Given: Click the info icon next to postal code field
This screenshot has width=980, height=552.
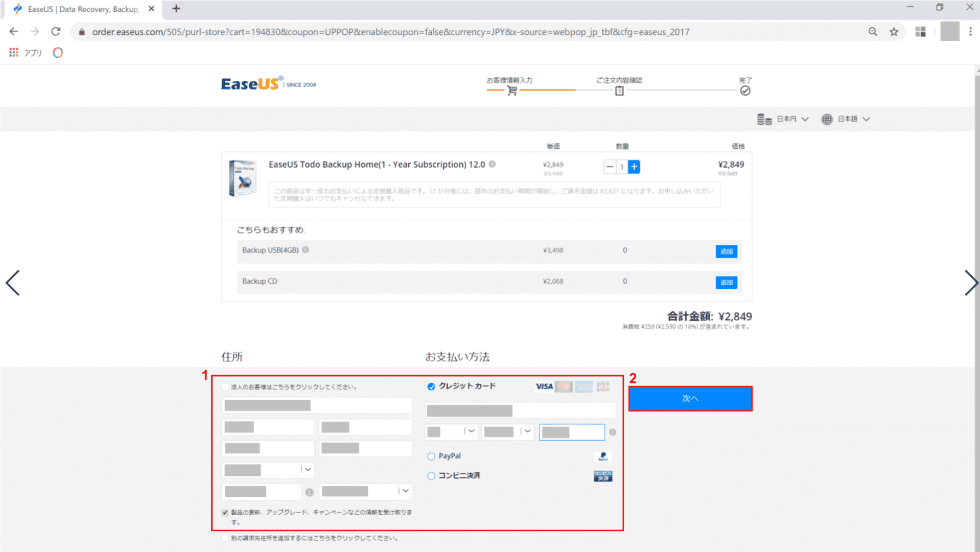Looking at the screenshot, I should [309, 492].
